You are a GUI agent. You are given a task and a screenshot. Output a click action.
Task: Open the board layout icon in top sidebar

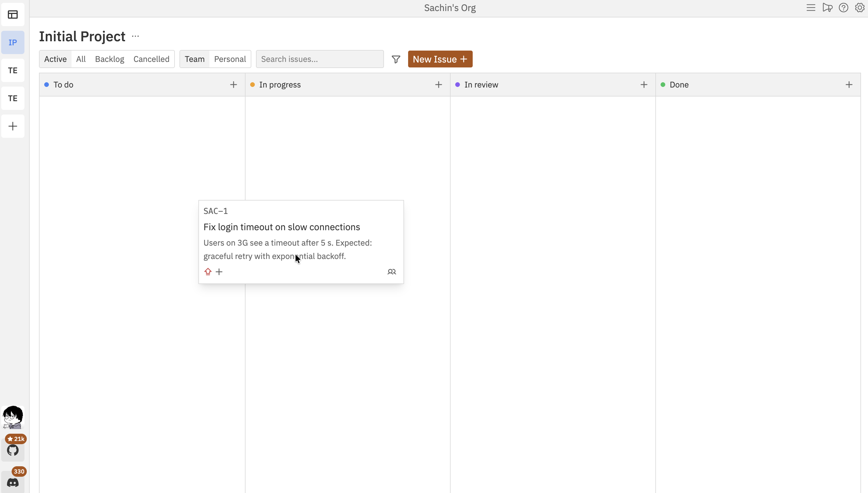pyautogui.click(x=13, y=15)
